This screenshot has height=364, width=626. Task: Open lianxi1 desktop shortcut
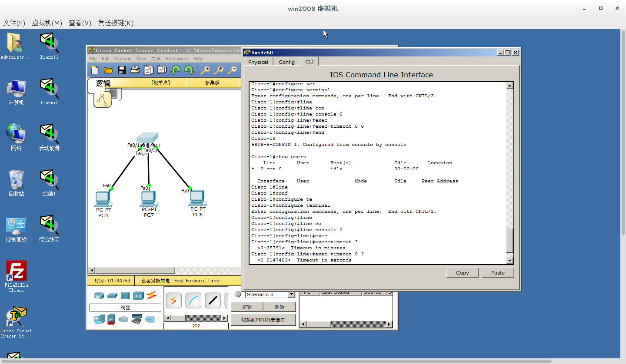point(49,46)
